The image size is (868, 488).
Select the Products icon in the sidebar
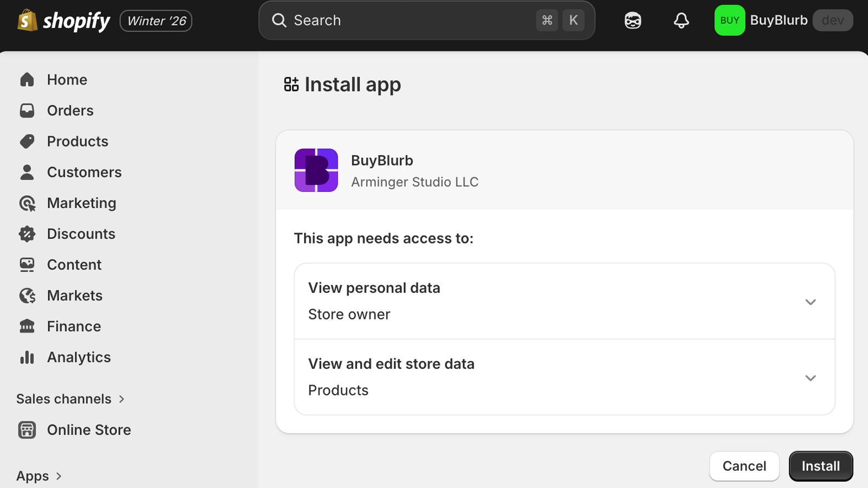(x=27, y=141)
